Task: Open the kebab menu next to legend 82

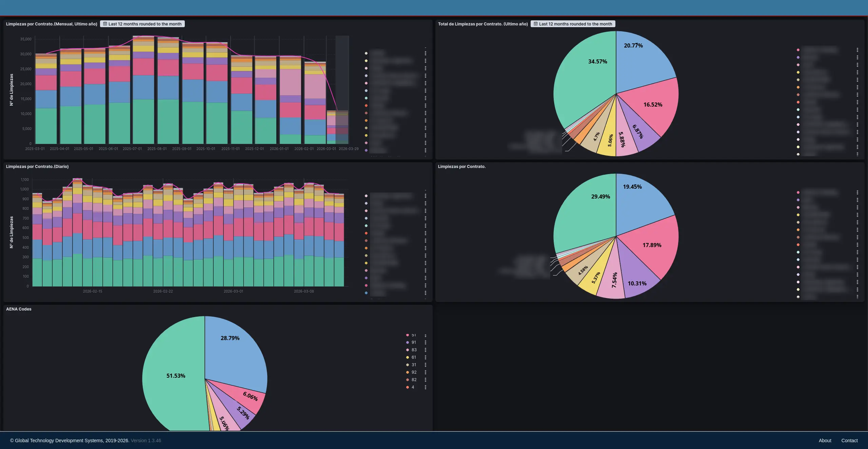Action: click(x=426, y=380)
